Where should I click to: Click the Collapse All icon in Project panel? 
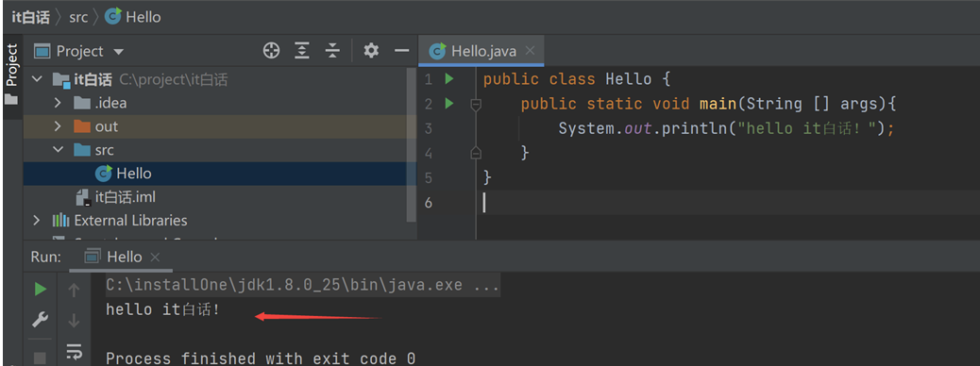(x=333, y=51)
